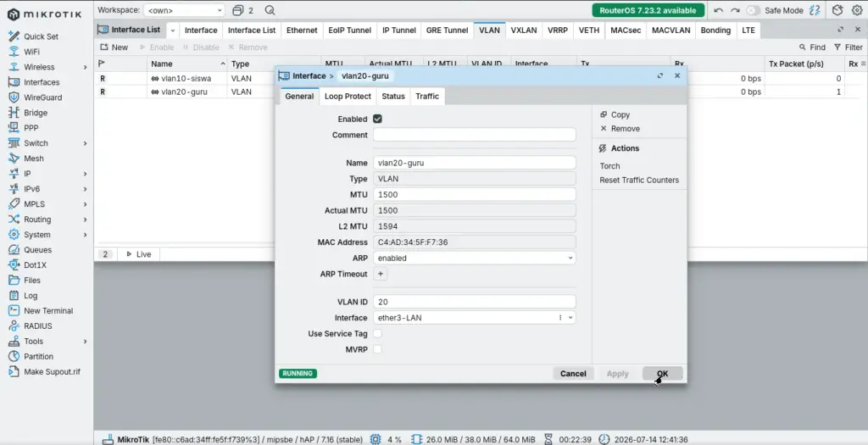868x445 pixels.
Task: Sort by Name column header
Action: click(x=187, y=64)
